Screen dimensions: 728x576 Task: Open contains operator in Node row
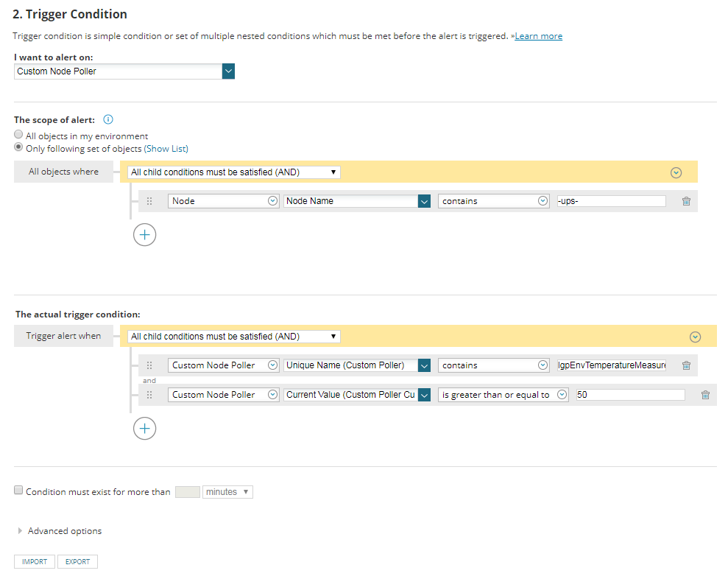coord(493,201)
